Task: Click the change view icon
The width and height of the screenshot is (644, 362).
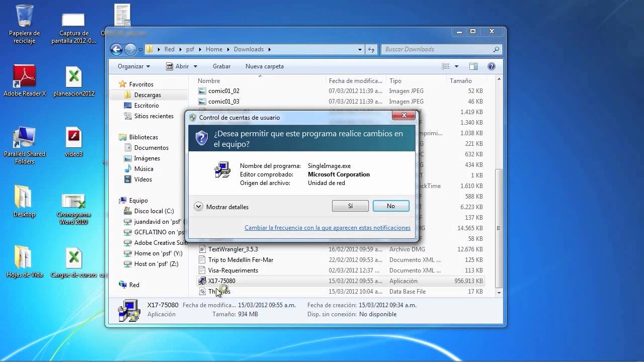Action: tap(446, 66)
